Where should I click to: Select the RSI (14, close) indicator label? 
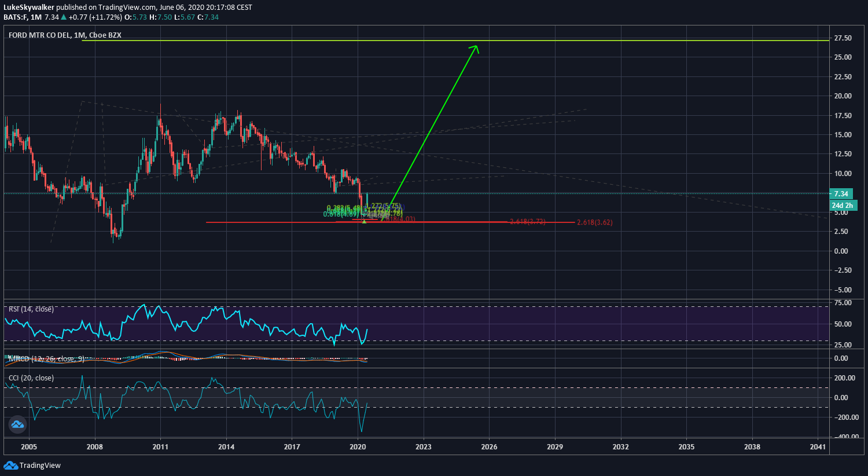click(31, 309)
